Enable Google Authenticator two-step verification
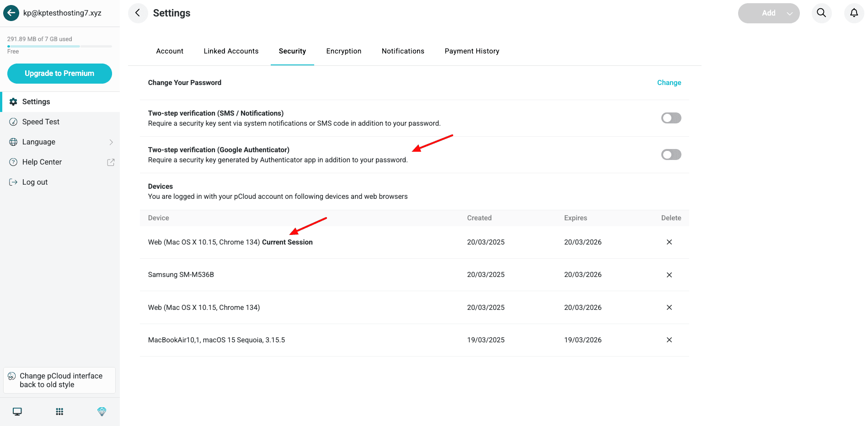 pyautogui.click(x=671, y=154)
